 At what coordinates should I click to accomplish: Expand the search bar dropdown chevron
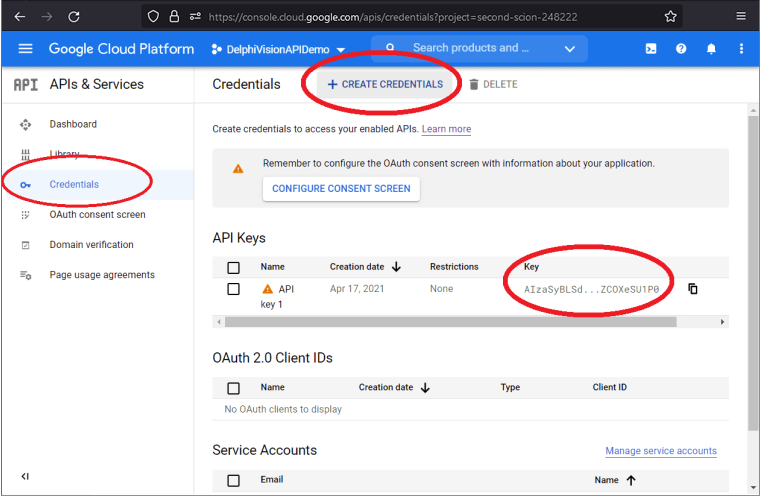coord(570,48)
